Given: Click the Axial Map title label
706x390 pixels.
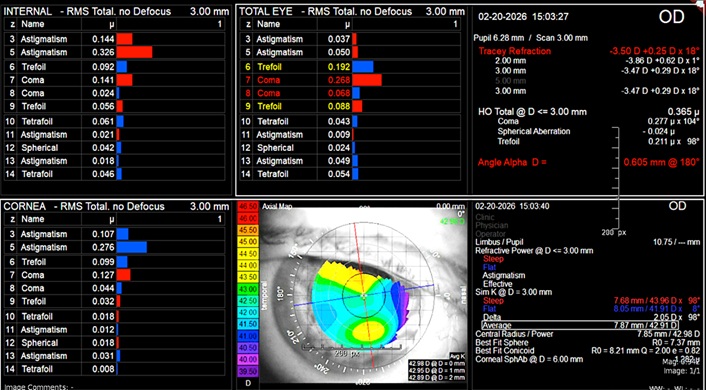Looking at the screenshot, I should click(277, 206).
